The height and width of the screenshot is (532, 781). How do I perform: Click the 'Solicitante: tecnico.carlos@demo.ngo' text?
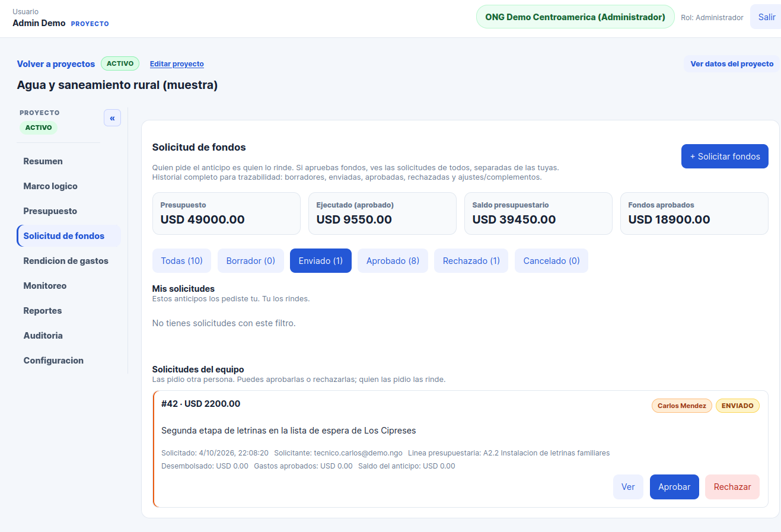pos(338,453)
